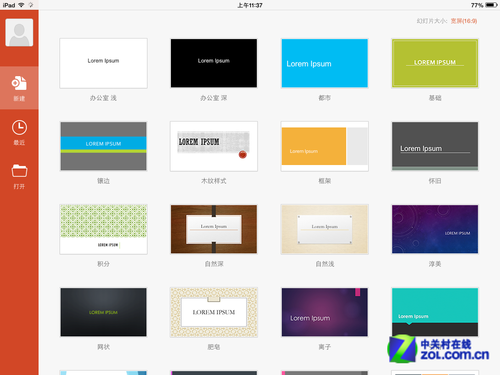This screenshot has width=500, height=375.
Task: Select the 离子 purple template
Action: pos(324,312)
